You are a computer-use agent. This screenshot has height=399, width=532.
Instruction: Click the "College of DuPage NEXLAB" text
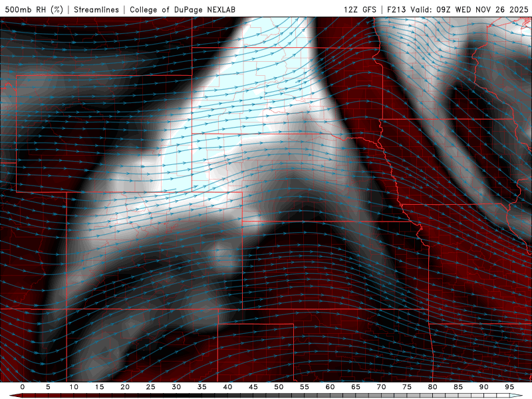click(182, 9)
